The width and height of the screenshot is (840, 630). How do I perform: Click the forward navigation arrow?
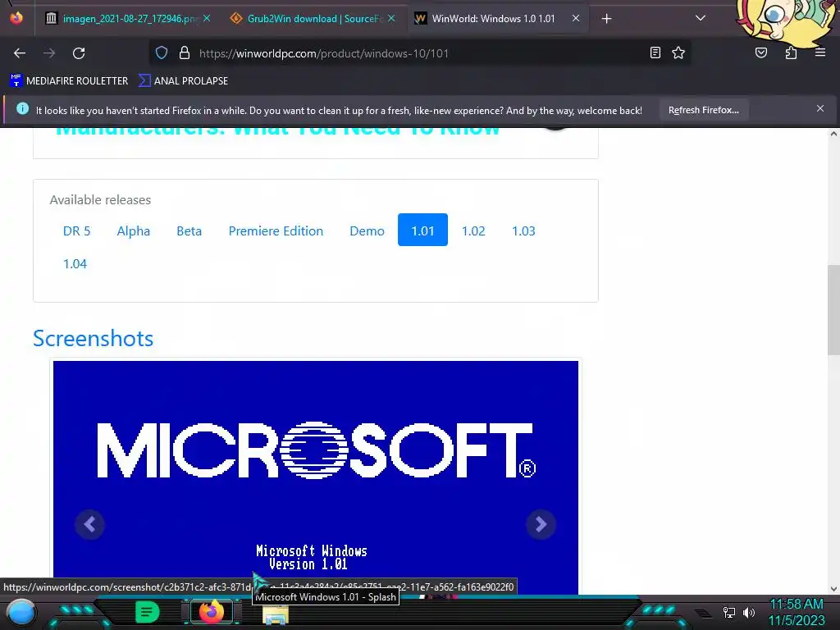[49, 53]
